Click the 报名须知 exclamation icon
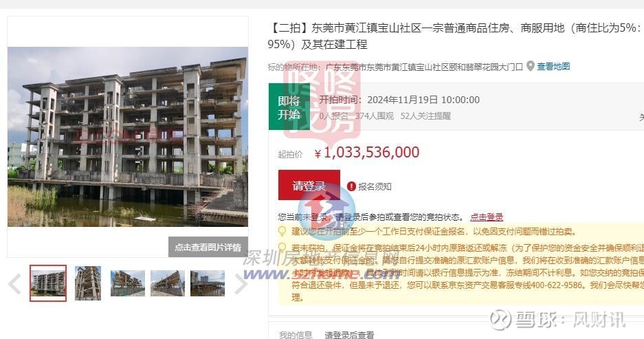Image resolution: width=644 pixels, height=339 pixels. [351, 186]
